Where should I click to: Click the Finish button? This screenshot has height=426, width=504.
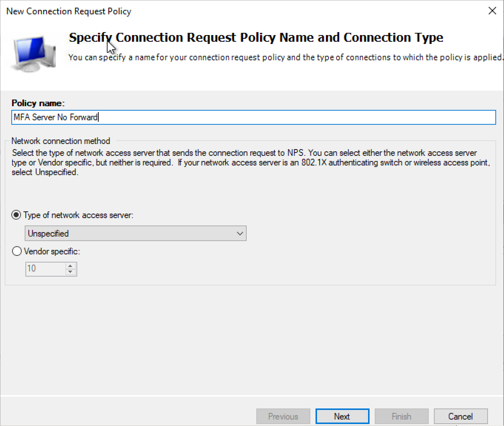pos(401,416)
